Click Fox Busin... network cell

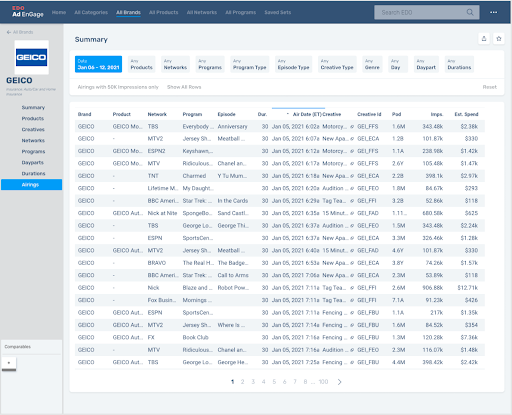(162, 300)
